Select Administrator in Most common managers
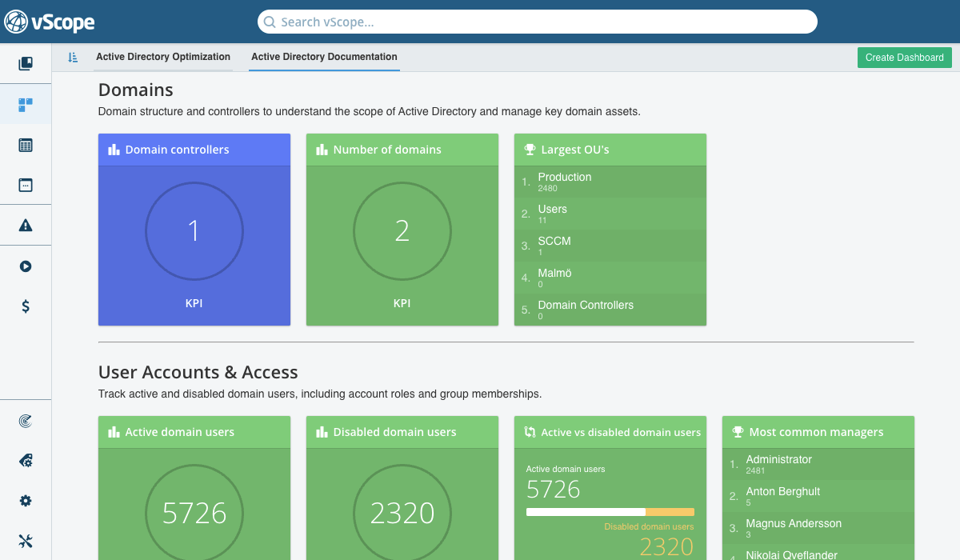 tap(818, 464)
